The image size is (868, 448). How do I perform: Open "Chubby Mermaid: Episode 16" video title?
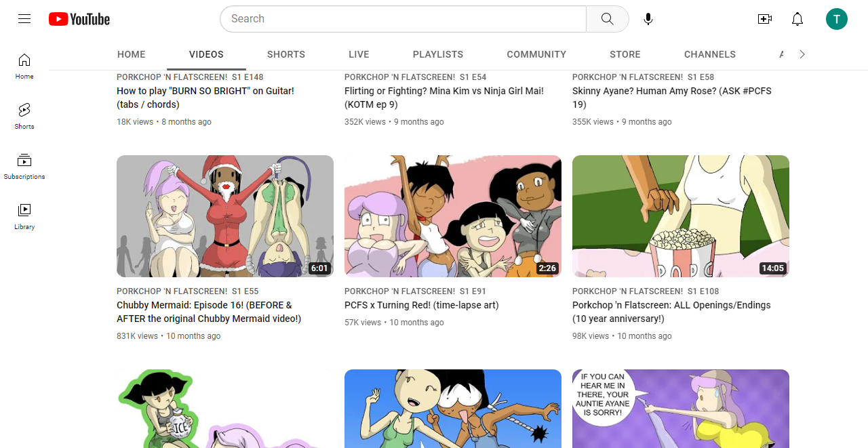pyautogui.click(x=209, y=312)
